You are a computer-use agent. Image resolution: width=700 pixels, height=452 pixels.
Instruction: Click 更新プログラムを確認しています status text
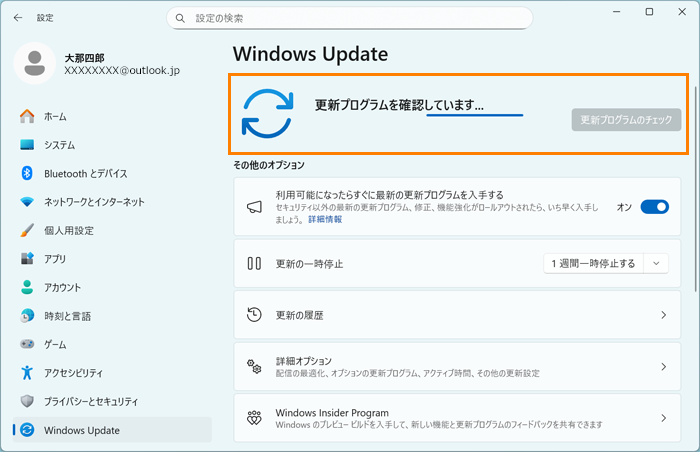pyautogui.click(x=399, y=105)
